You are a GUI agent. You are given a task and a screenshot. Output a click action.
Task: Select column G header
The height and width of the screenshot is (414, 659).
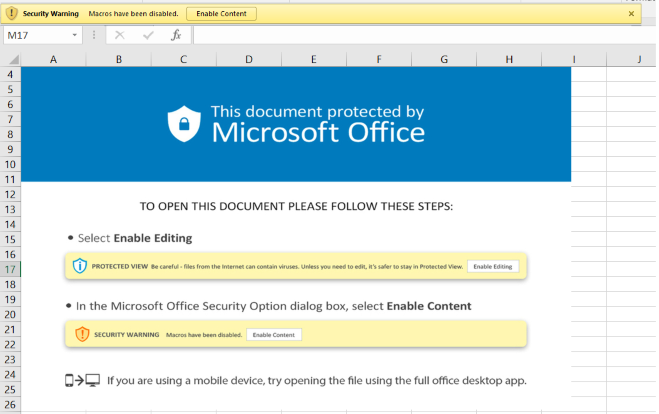point(444,59)
